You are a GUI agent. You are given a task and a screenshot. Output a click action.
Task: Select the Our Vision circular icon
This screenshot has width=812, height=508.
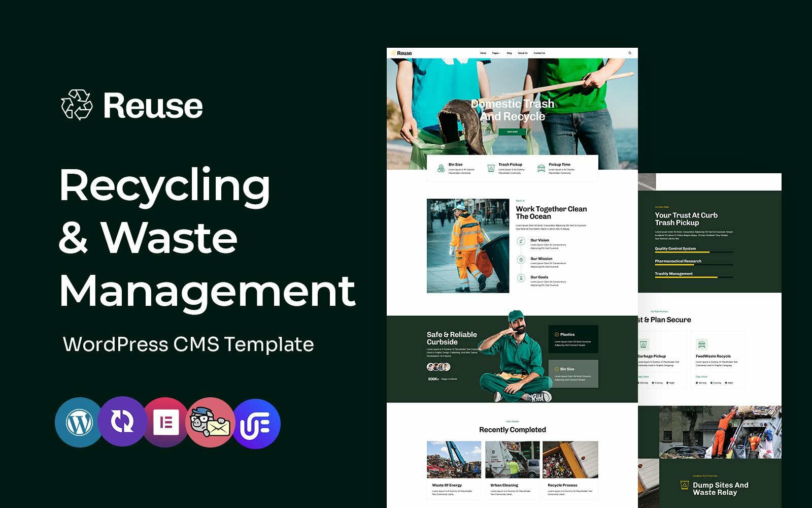pyautogui.click(x=521, y=241)
